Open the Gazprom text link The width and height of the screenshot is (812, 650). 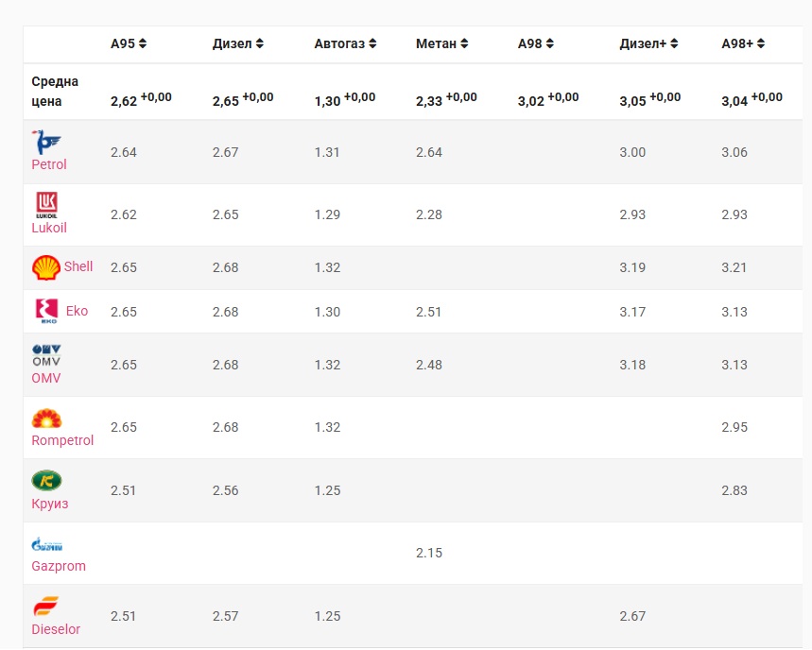59,566
